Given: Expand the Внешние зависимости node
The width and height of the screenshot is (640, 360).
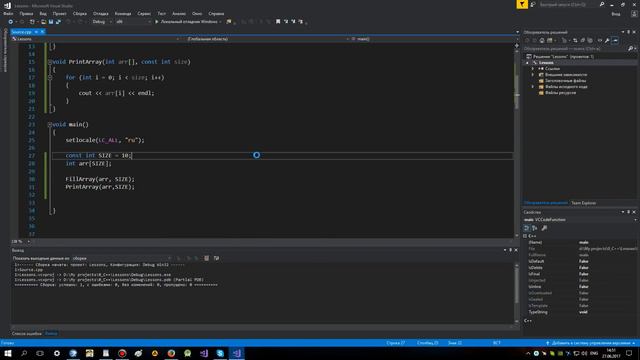Looking at the screenshot, I should [533, 75].
